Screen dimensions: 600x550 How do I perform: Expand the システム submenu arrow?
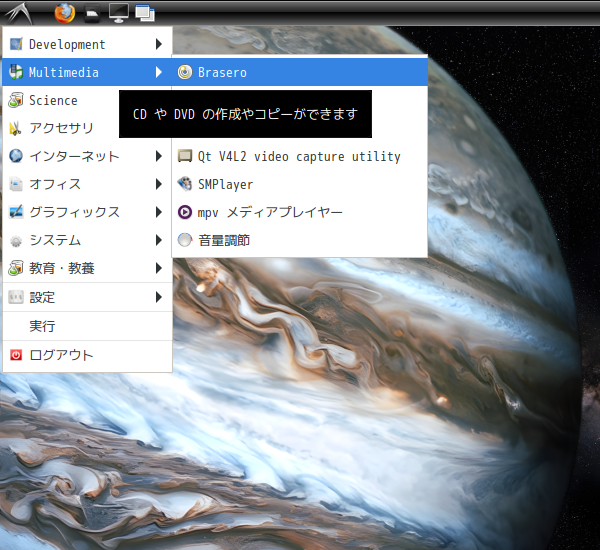pyautogui.click(x=159, y=240)
